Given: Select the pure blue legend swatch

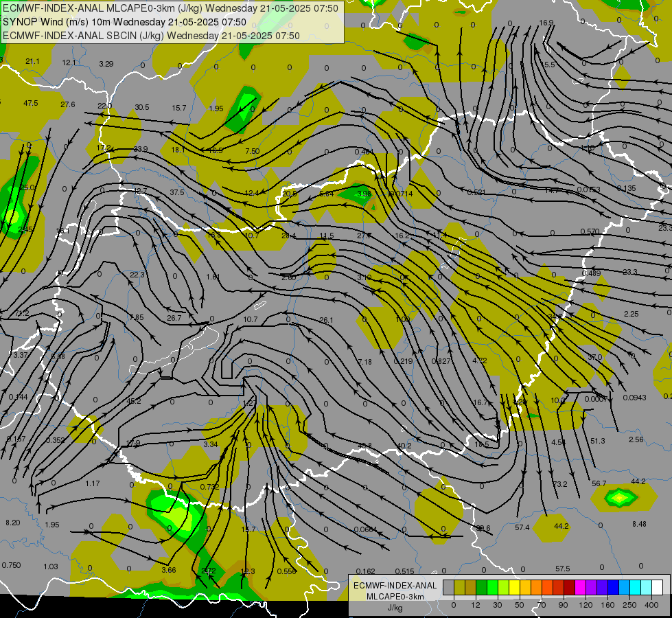Looking at the screenshot, I should coord(613,587).
